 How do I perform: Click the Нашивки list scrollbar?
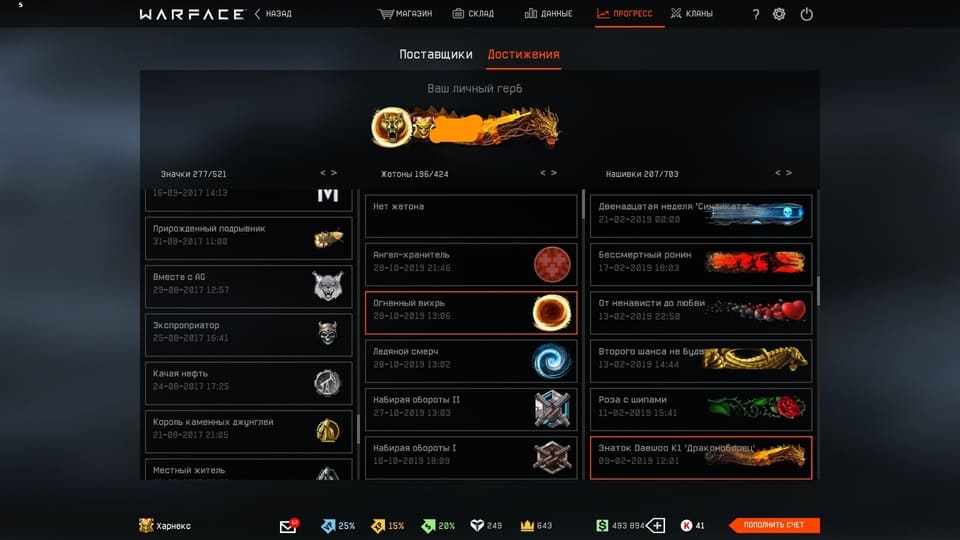coord(818,291)
